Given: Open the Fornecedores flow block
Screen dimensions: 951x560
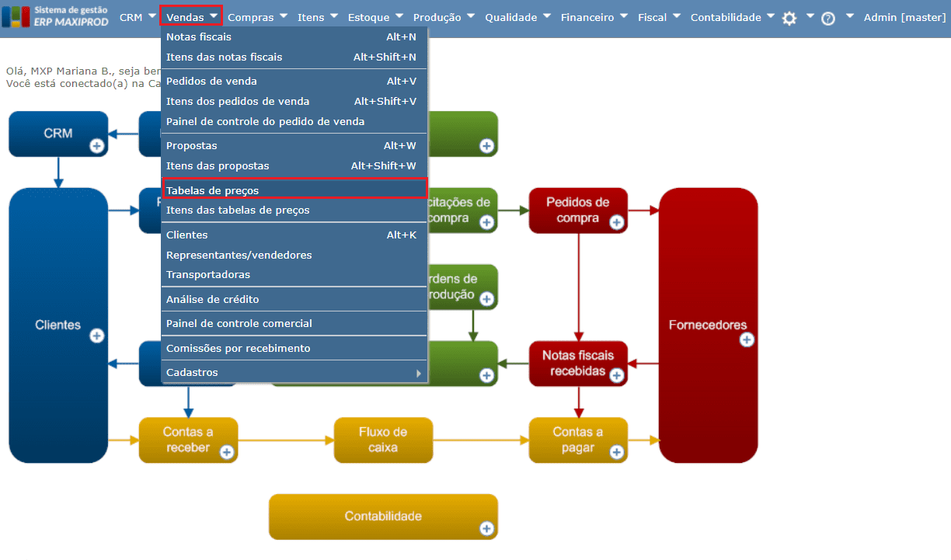Looking at the screenshot, I should pos(708,325).
